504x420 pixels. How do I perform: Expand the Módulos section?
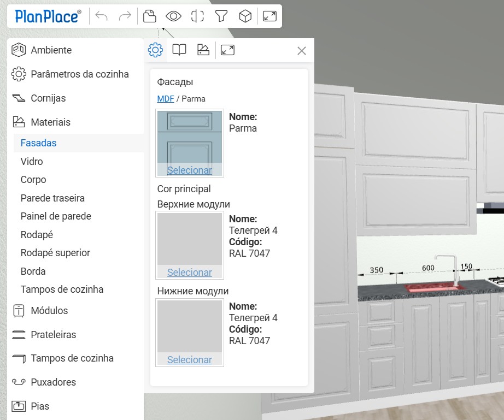[49, 310]
